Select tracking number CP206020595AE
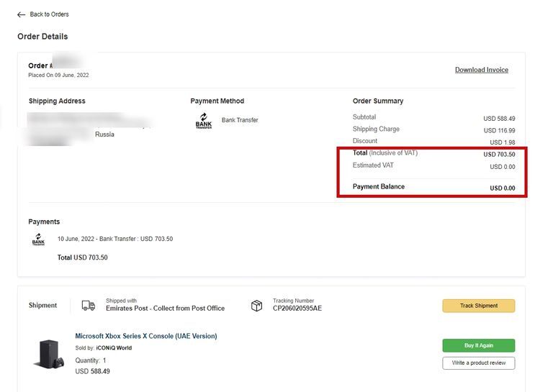The height and width of the screenshot is (392, 535). coord(297,309)
